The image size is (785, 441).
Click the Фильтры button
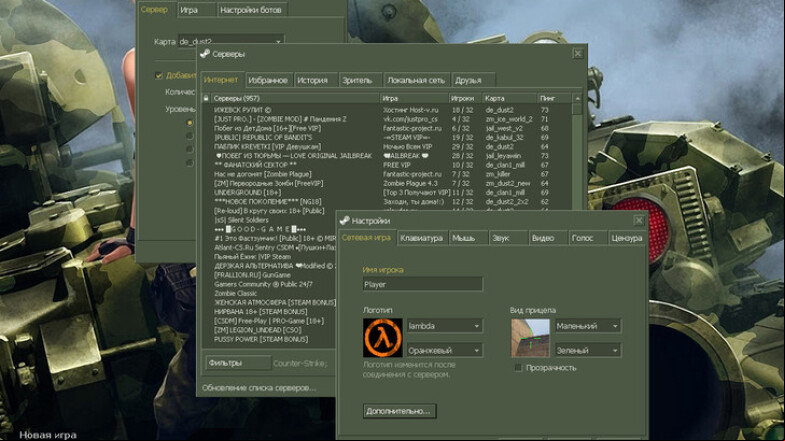click(238, 363)
